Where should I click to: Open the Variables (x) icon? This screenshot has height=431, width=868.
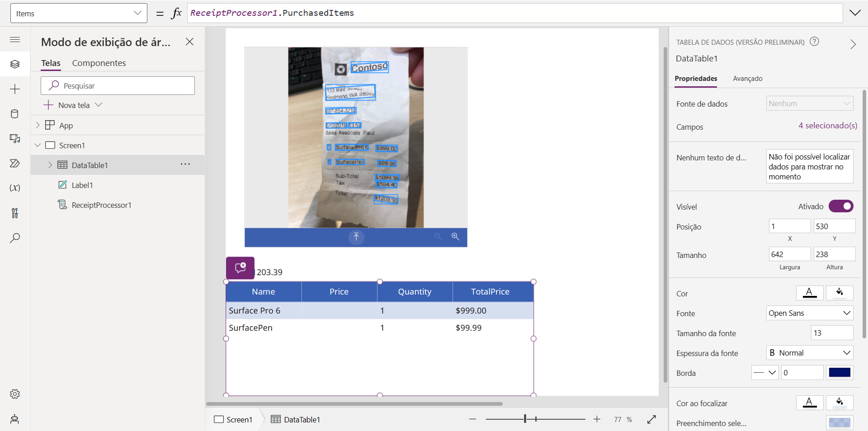[x=15, y=187]
